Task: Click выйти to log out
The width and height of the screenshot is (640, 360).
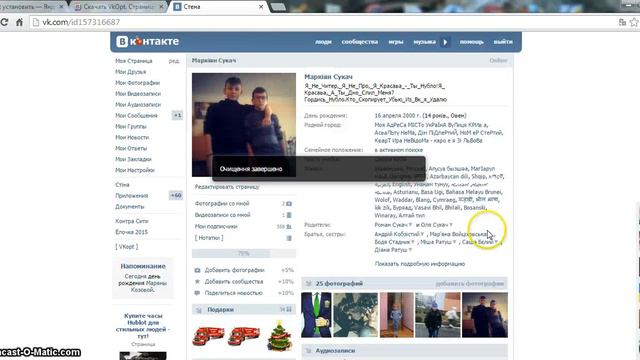Action: [503, 42]
